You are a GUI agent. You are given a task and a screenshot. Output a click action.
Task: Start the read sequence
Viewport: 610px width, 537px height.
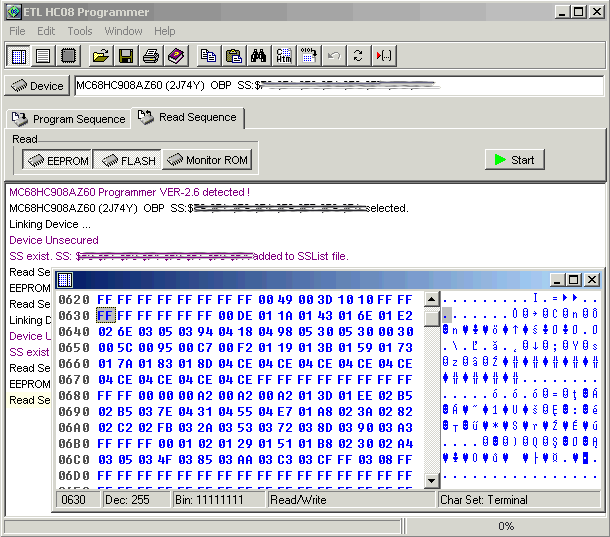[515, 160]
